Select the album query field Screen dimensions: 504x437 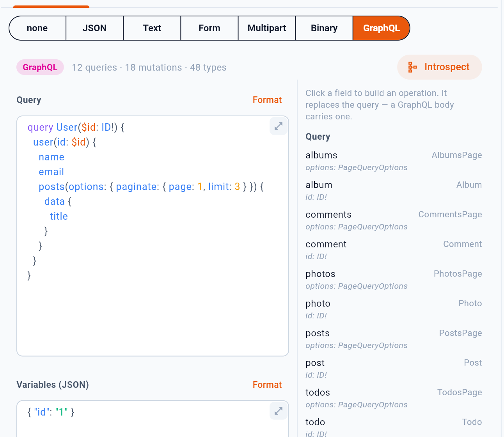[x=394, y=190]
